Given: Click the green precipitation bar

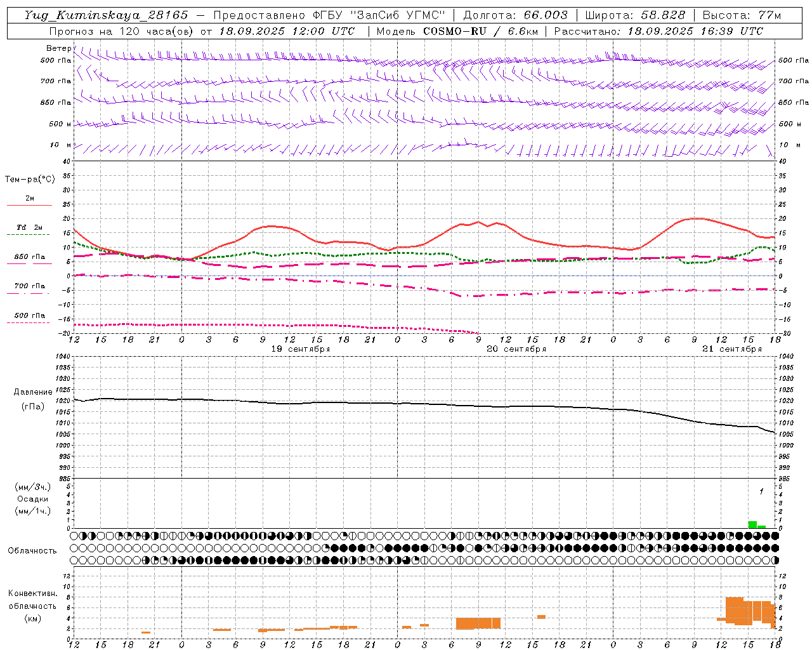Looking at the screenshot, I should click(x=752, y=524).
